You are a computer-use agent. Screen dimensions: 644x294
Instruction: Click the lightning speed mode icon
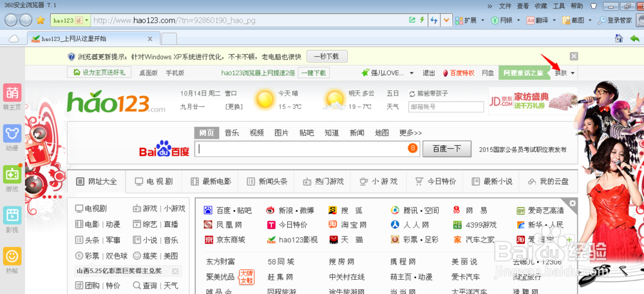pyautogui.click(x=421, y=20)
